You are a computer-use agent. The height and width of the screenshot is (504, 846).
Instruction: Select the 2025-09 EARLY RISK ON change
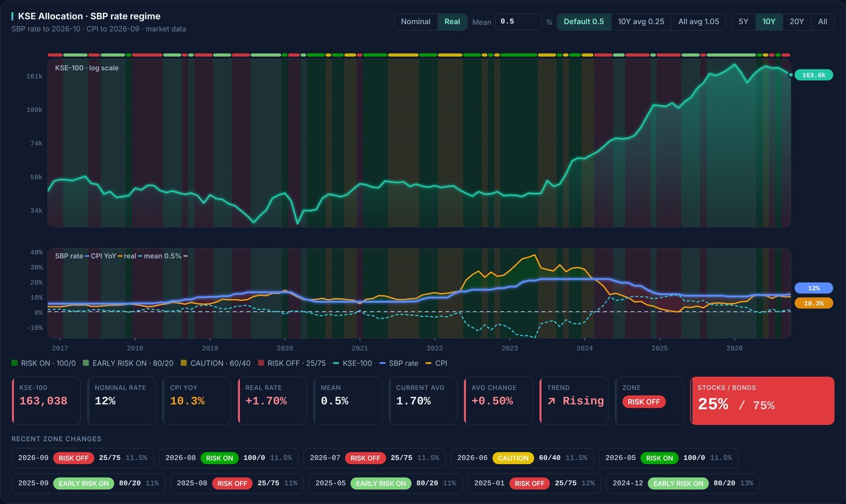pyautogui.click(x=88, y=483)
